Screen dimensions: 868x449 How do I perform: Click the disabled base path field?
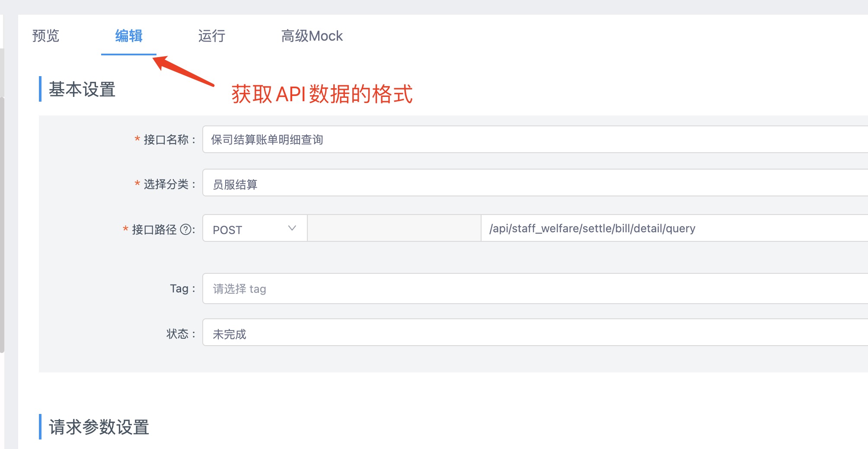[x=394, y=228]
